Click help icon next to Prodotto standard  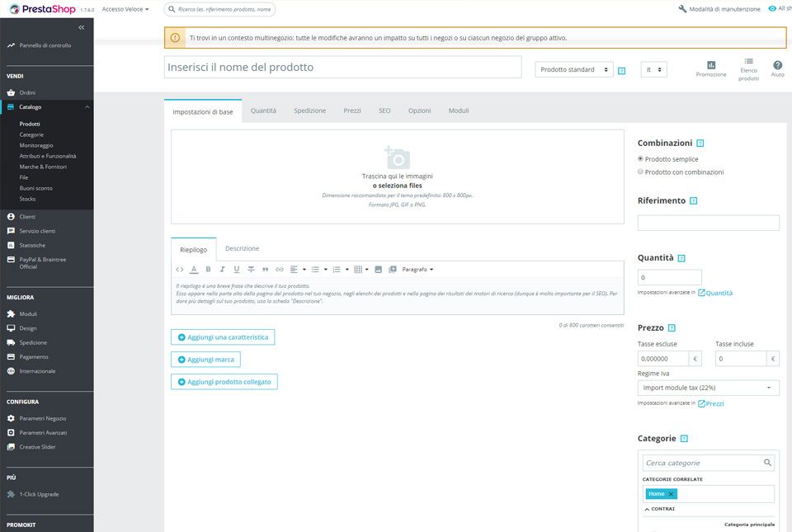coord(622,71)
